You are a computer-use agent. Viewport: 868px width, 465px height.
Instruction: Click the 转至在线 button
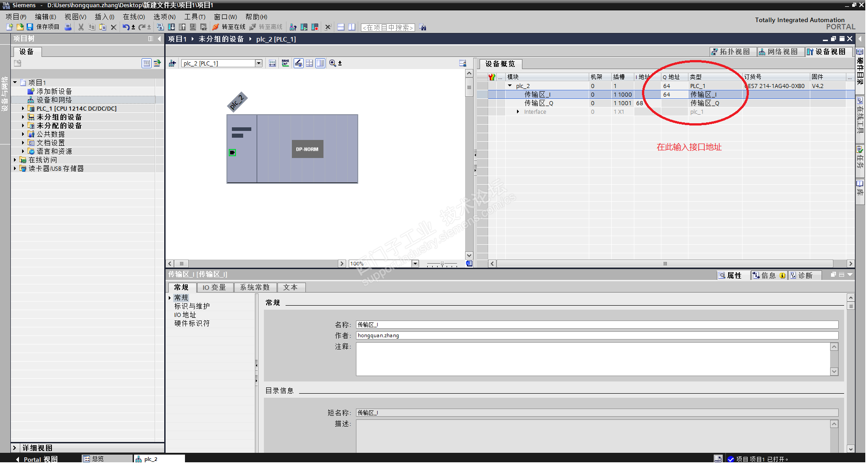coord(229,27)
